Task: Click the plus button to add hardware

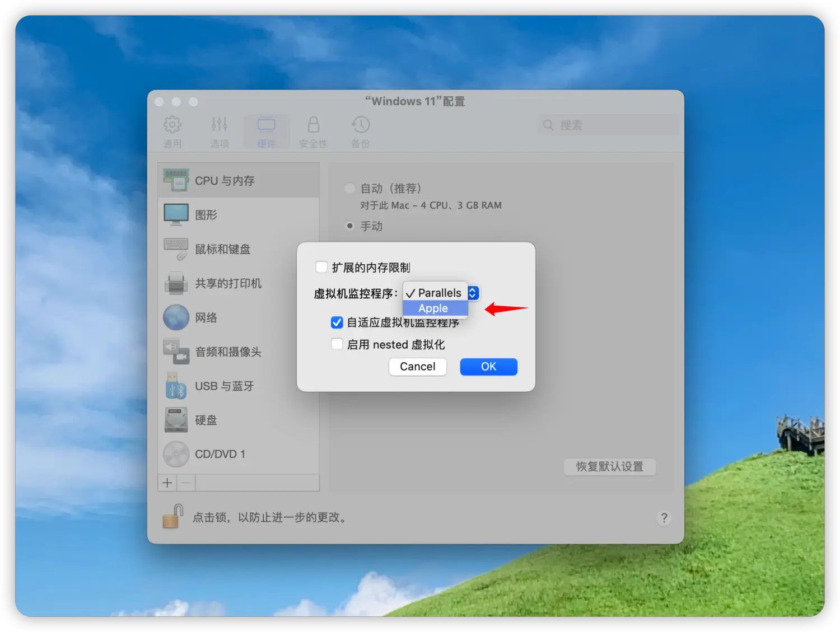Action: pos(167,483)
